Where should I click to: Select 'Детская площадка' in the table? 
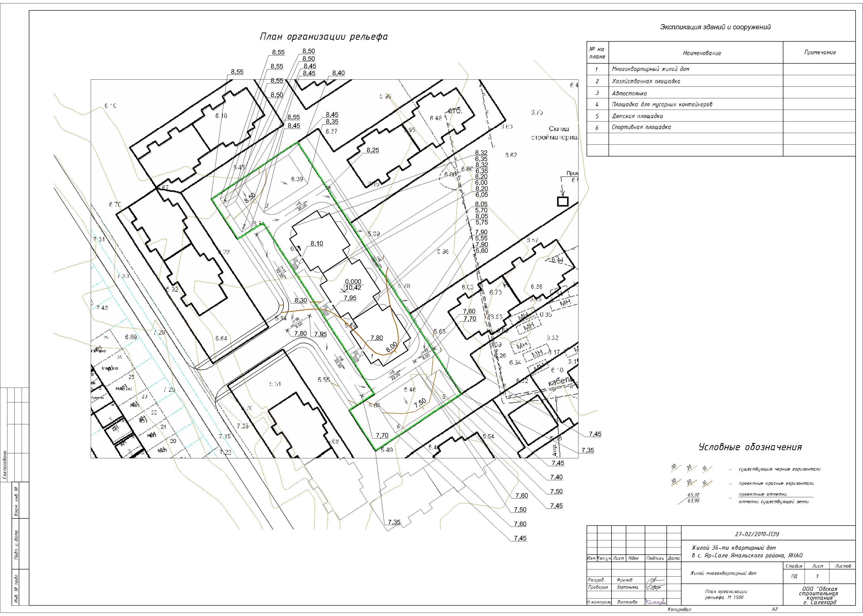pos(637,116)
